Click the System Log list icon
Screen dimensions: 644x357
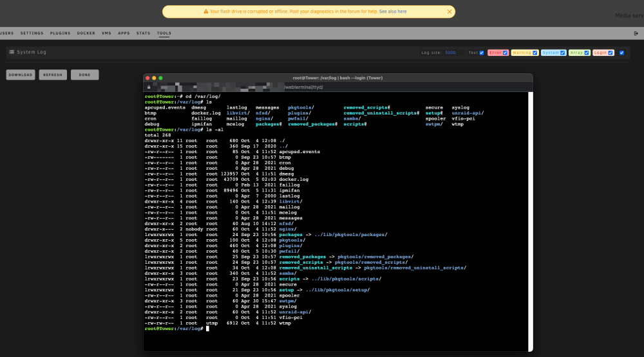coord(12,52)
